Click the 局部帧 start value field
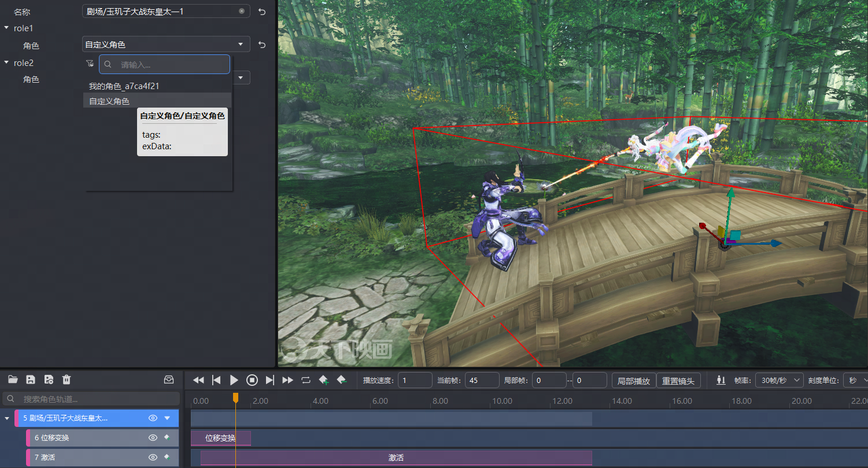The width and height of the screenshot is (868, 468). coord(549,380)
